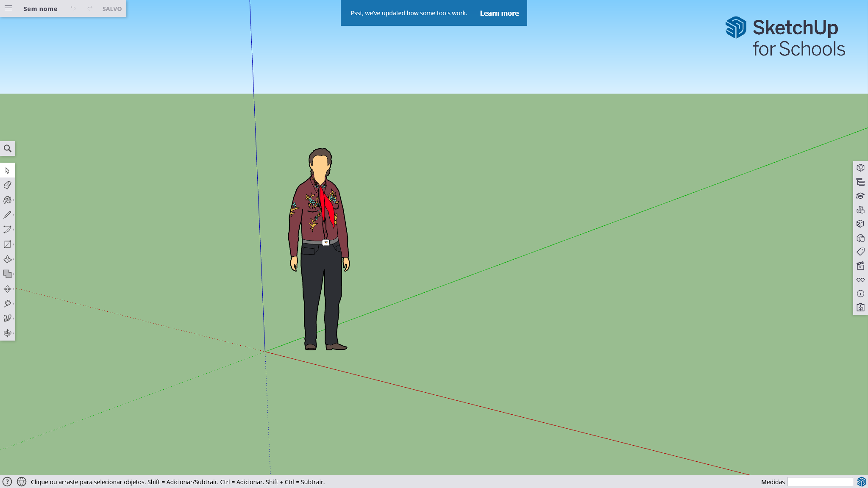Expand the Orbit tools flyout
Screen dimensions: 868x488
(x=14, y=333)
